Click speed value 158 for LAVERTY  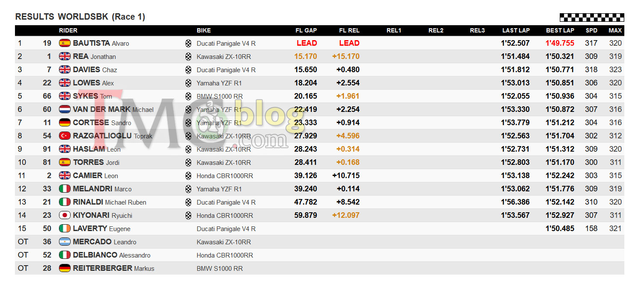591,229
